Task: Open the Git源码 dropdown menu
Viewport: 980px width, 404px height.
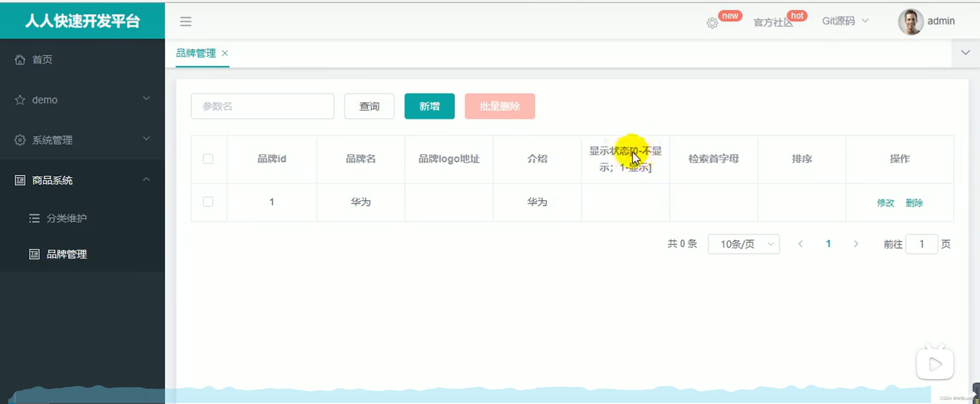Action: (x=845, y=21)
